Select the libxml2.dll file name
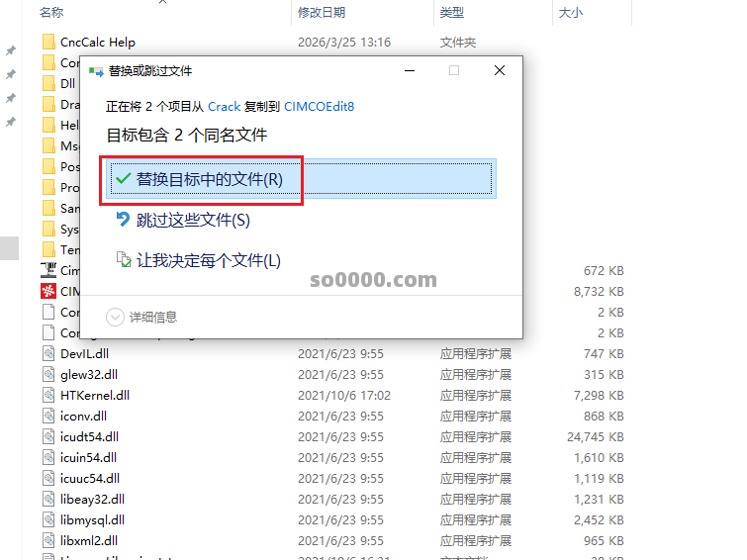This screenshot has width=747, height=560. (89, 540)
